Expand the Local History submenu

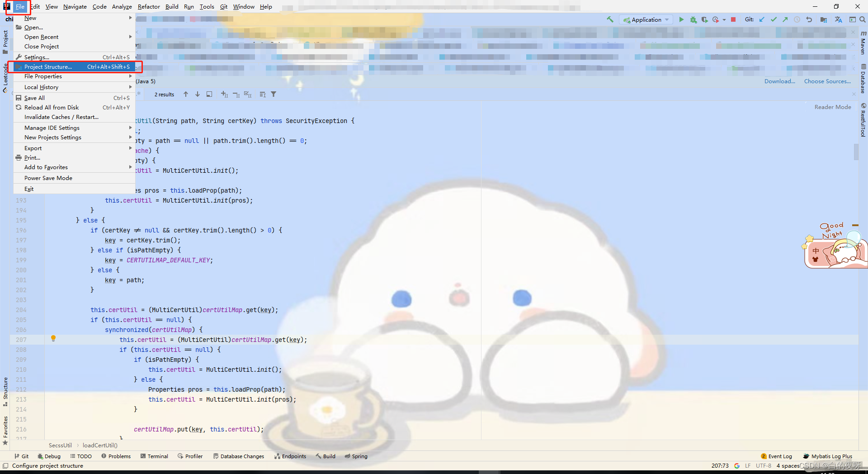(x=75, y=87)
